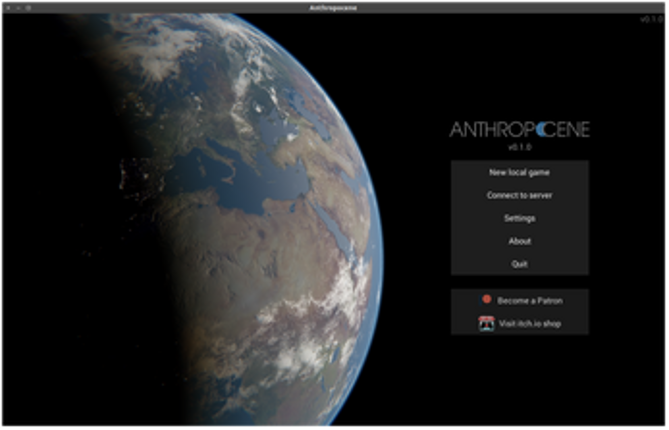Screen dimensions: 669x430
Task: Start a New local game
Action: (x=520, y=173)
